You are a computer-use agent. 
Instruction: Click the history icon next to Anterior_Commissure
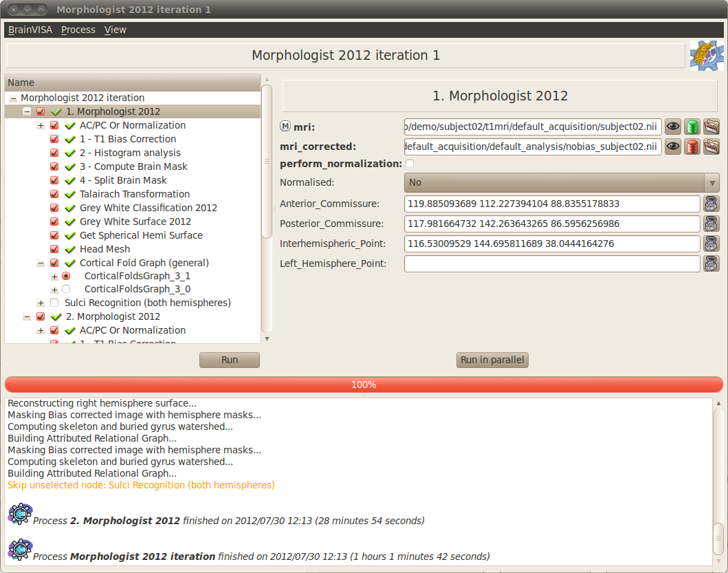[711, 204]
